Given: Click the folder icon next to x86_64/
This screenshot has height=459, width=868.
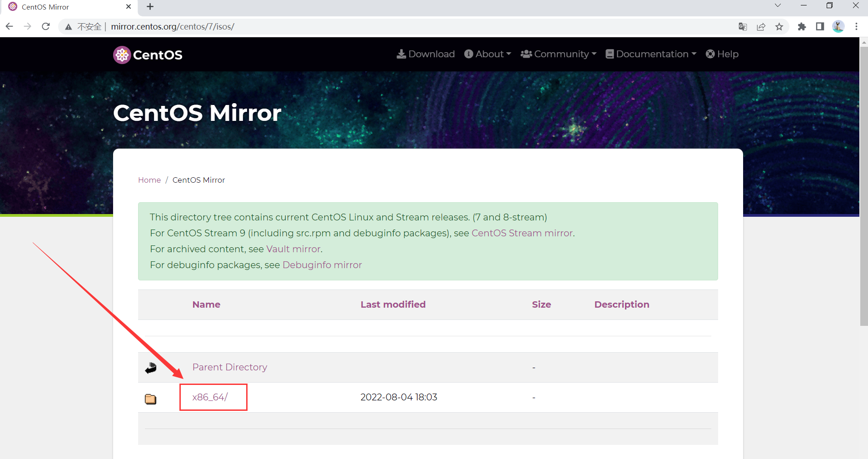Looking at the screenshot, I should pyautogui.click(x=151, y=399).
